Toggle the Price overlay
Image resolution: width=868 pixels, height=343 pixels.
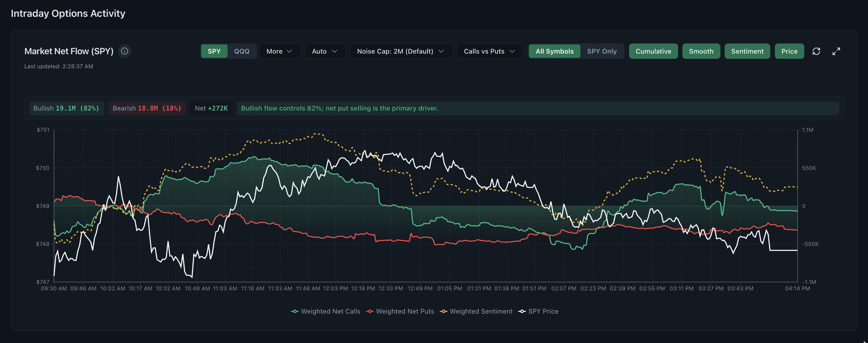(x=789, y=51)
